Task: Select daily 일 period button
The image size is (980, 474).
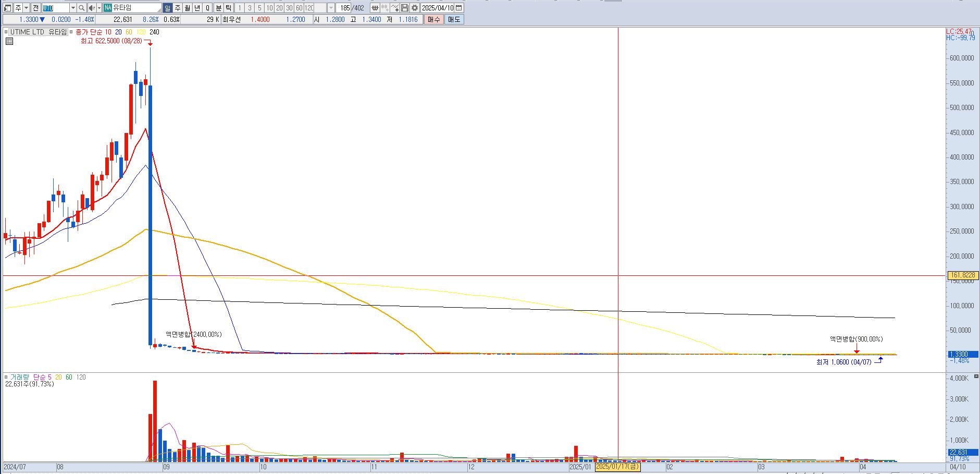Action: [x=167, y=8]
